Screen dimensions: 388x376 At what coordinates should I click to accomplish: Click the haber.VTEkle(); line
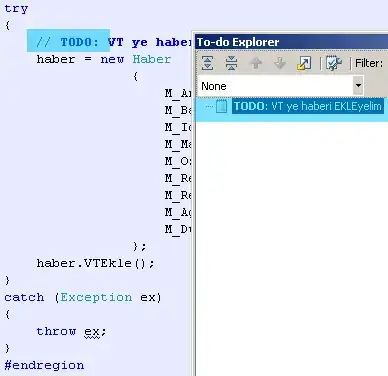[96, 263]
